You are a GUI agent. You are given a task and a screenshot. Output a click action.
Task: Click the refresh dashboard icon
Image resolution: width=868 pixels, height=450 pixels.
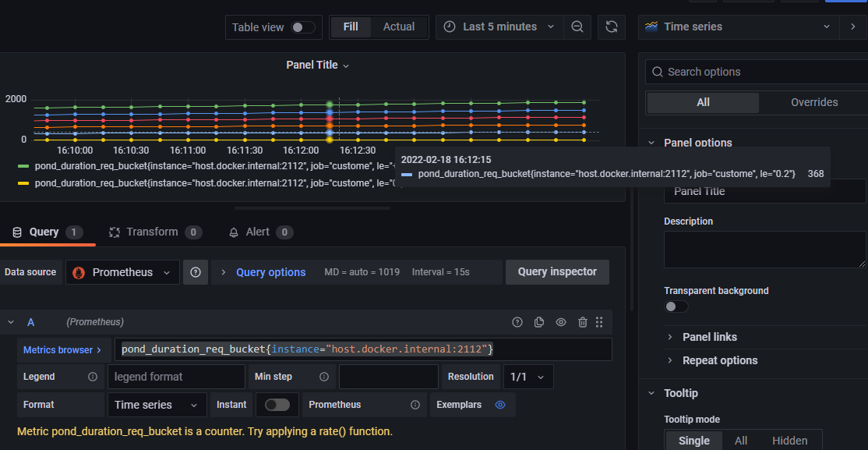point(612,27)
